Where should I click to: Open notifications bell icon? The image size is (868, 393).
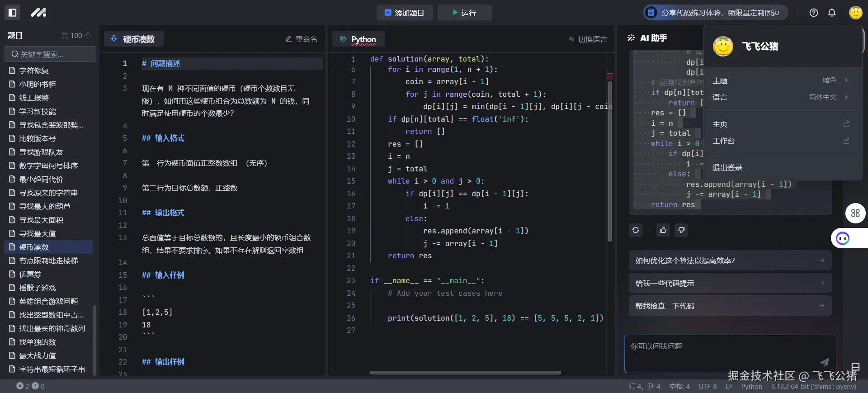(x=832, y=13)
